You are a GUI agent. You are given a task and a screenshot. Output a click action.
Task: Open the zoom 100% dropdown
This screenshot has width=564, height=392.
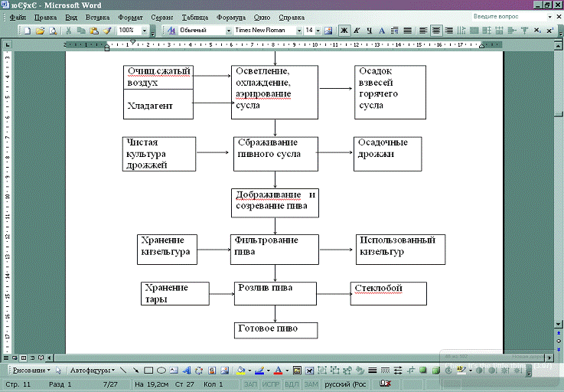pos(144,31)
